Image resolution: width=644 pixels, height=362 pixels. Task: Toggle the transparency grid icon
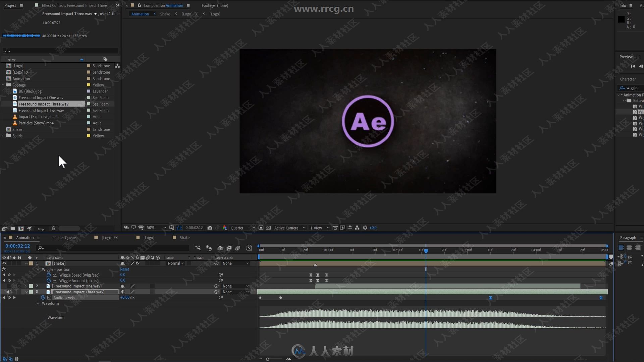[x=268, y=228]
